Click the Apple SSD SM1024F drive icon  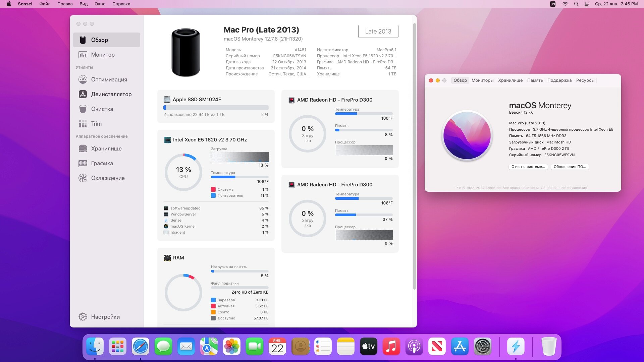167,100
